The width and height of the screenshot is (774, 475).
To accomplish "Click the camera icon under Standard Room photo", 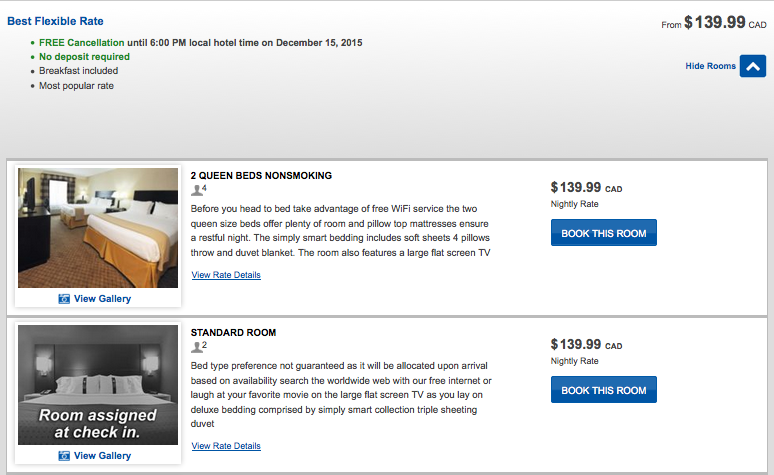I will [x=65, y=455].
